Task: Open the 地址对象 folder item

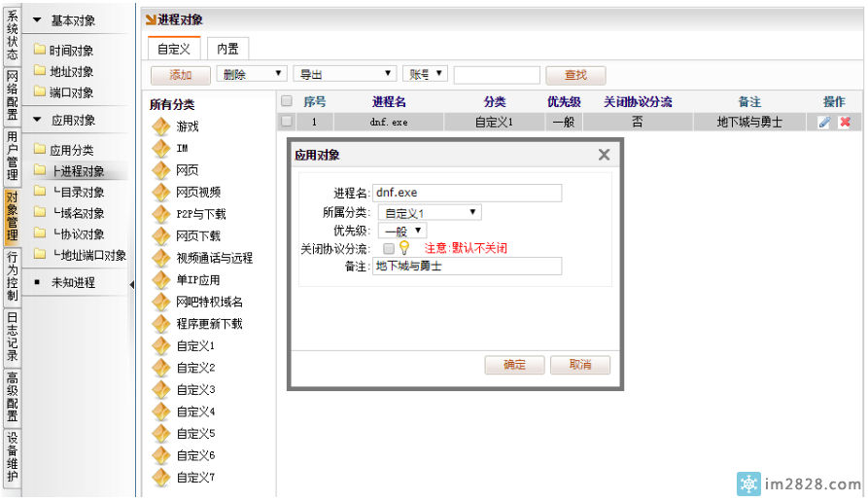Action: coord(71,72)
